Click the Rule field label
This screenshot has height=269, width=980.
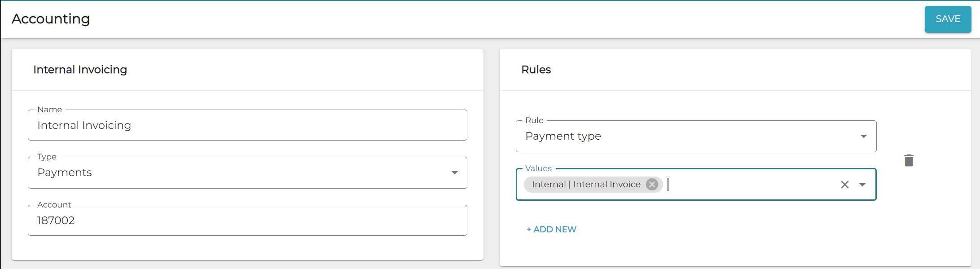click(x=534, y=120)
